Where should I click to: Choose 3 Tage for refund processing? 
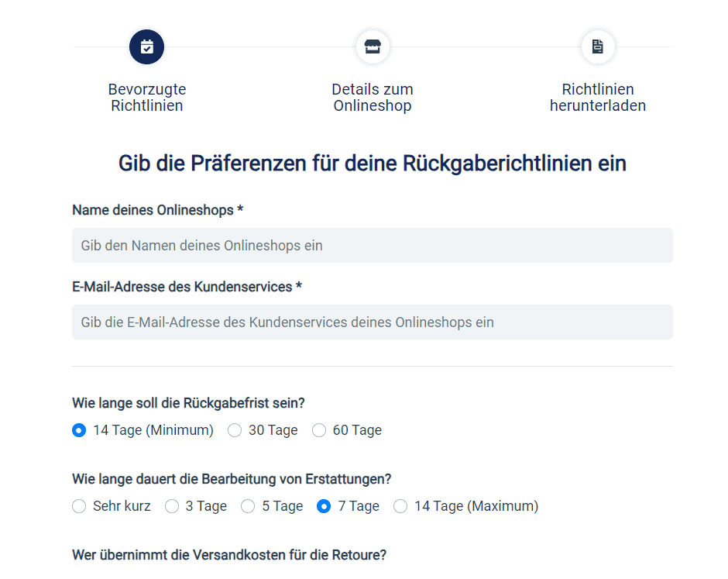click(x=171, y=505)
